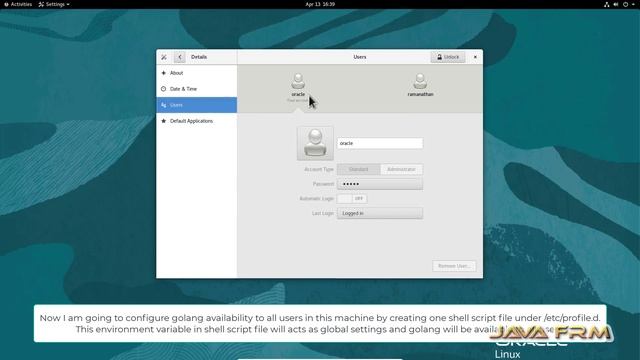Click the clock in the top bar
Viewport: 640px width, 360px height.
coord(320,4)
